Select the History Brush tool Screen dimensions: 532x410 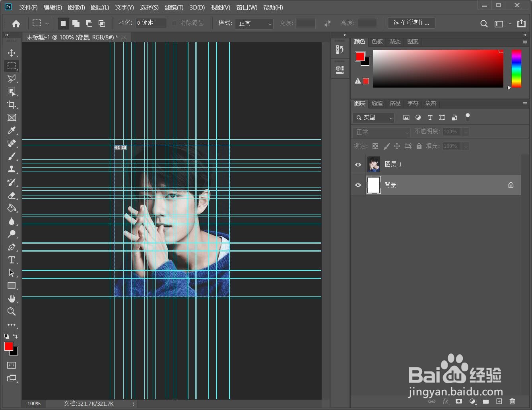pos(12,182)
